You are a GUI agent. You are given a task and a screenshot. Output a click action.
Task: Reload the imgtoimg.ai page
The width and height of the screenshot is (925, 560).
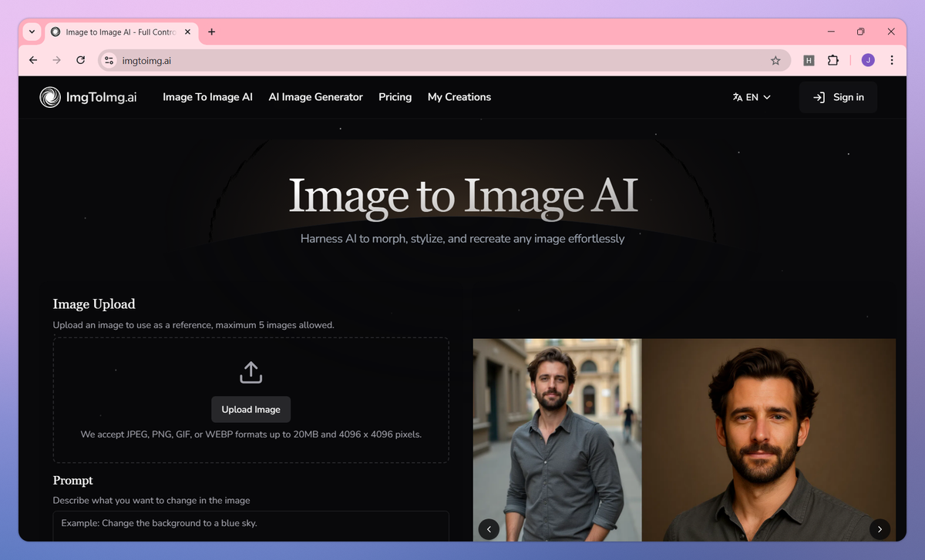[80, 59]
